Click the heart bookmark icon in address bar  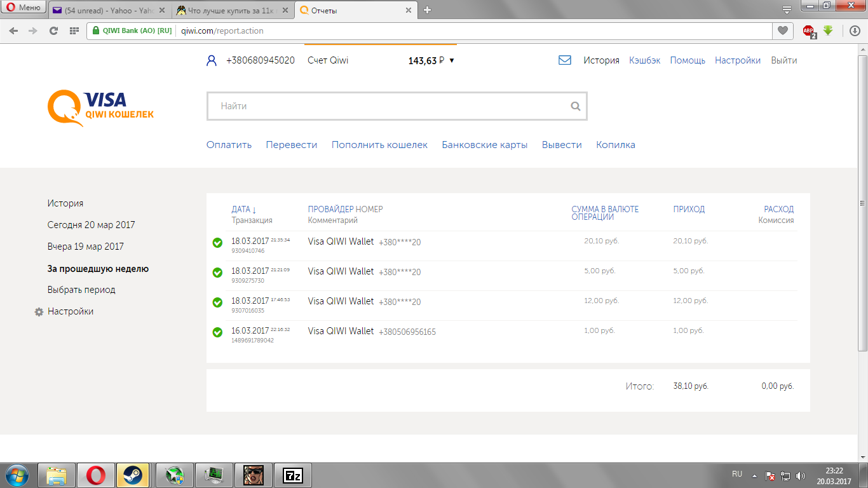click(783, 30)
